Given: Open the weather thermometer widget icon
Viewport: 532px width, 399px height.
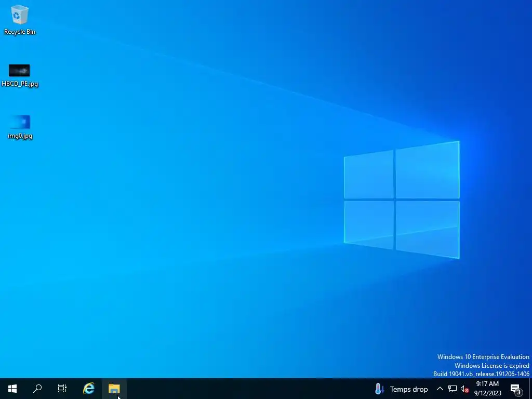Looking at the screenshot, I should pyautogui.click(x=379, y=389).
